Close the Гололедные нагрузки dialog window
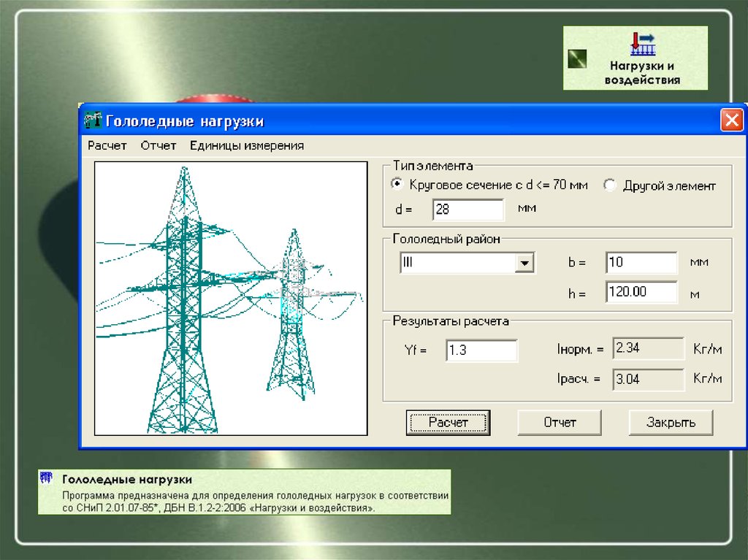The height and width of the screenshot is (560, 748). tap(731, 120)
